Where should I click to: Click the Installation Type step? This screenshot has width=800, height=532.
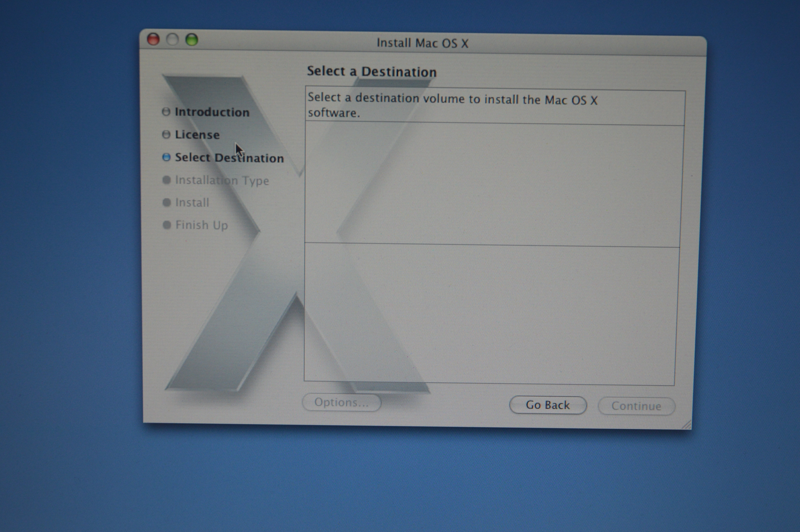coord(222,180)
